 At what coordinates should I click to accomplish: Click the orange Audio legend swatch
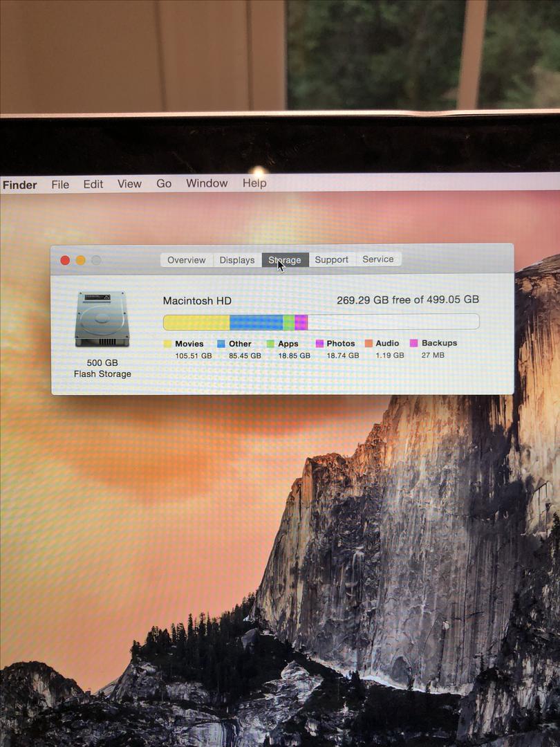tap(368, 343)
